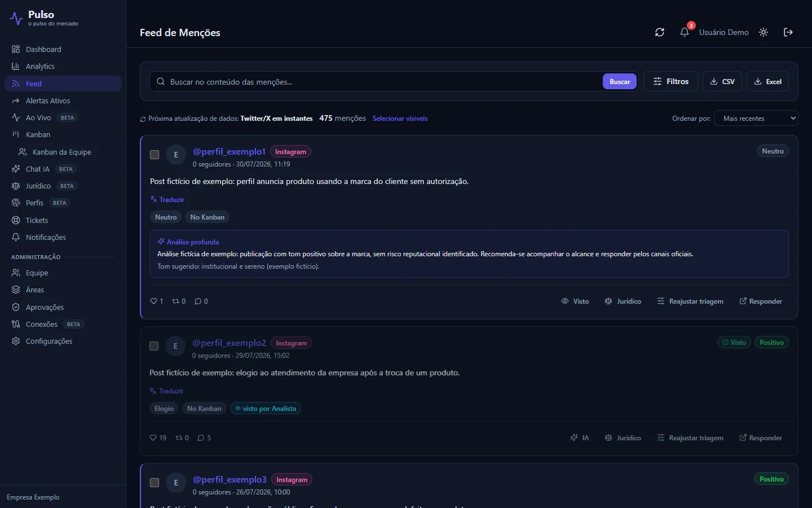812x508 pixels.
Task: Open the @perfil_exemplo1 profile link
Action: (229, 151)
